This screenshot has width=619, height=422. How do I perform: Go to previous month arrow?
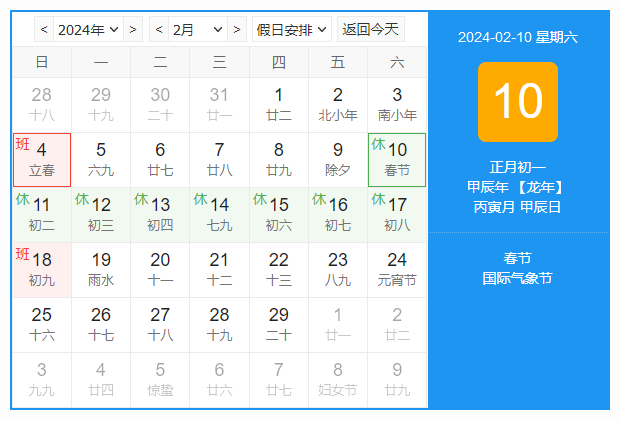(159, 29)
